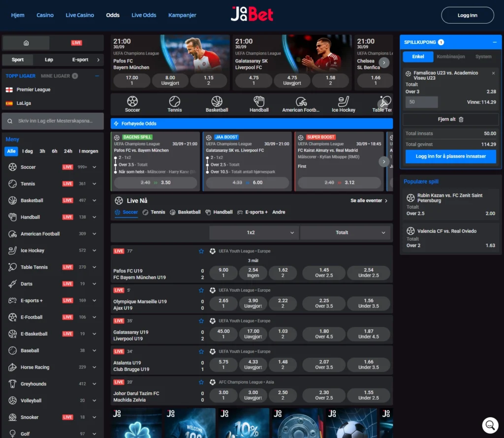
Task: Switch bet slip to Kombinasjon tab
Action: point(450,57)
